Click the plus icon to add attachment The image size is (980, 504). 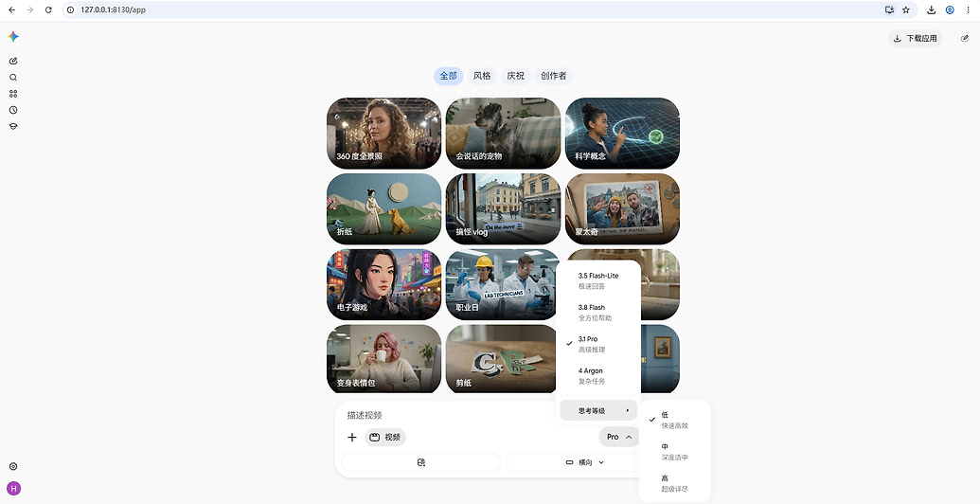352,437
